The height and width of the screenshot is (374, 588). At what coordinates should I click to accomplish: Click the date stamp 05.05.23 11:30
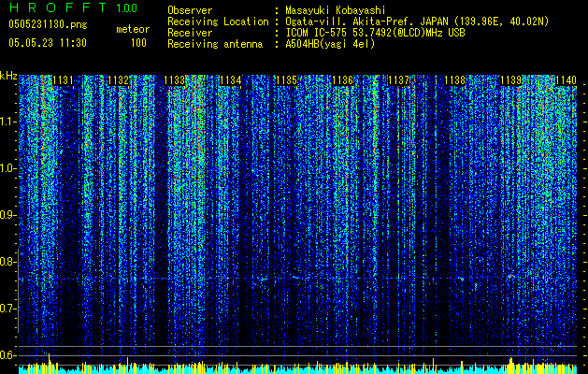pyautogui.click(x=48, y=43)
